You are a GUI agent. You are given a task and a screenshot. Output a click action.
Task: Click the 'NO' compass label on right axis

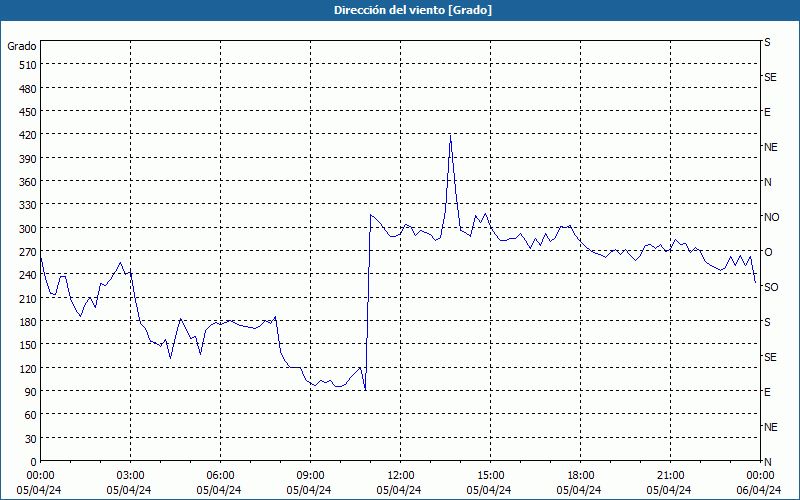[771, 217]
